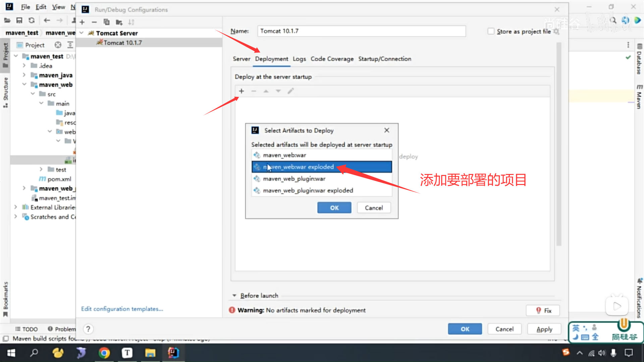Click the add artifact plus under Deploy
The height and width of the screenshot is (362, 644).
[241, 91]
